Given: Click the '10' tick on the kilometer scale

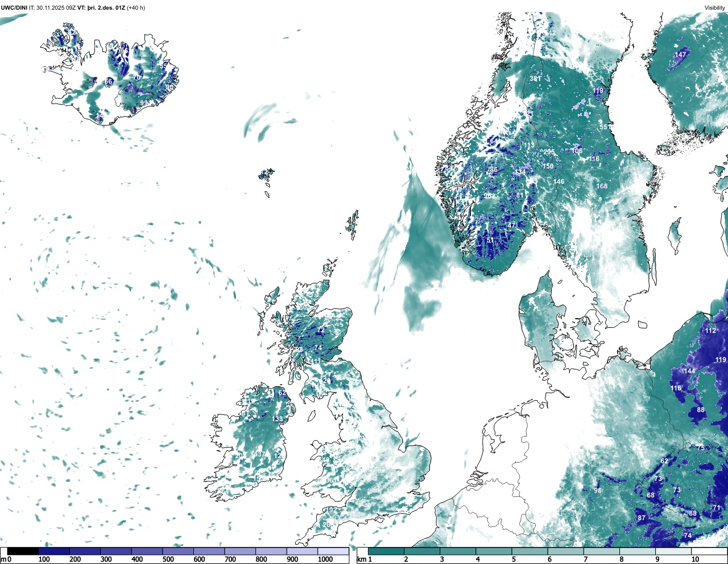Looking at the screenshot, I should click(695, 559).
